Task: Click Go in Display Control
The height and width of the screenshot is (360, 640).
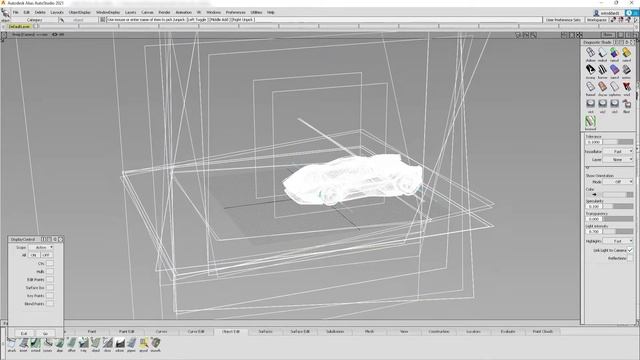Action: tap(45, 333)
